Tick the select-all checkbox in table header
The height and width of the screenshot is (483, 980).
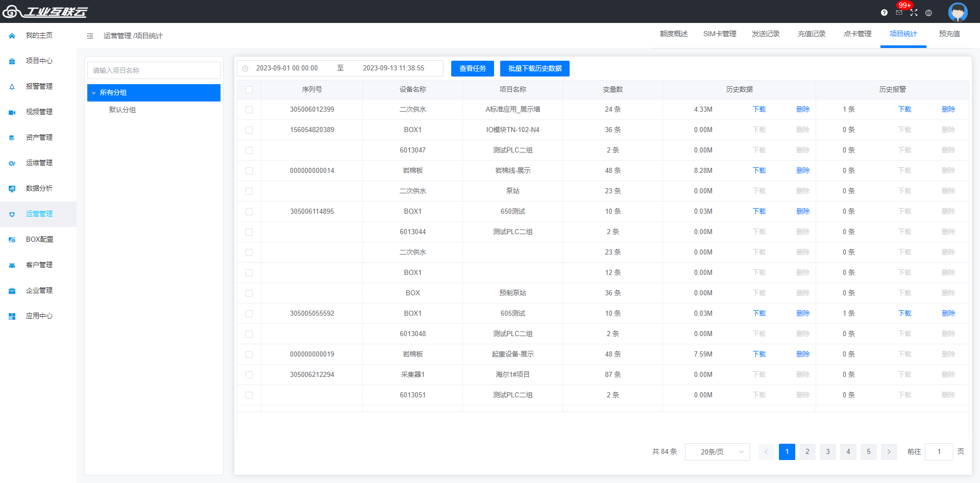click(249, 90)
